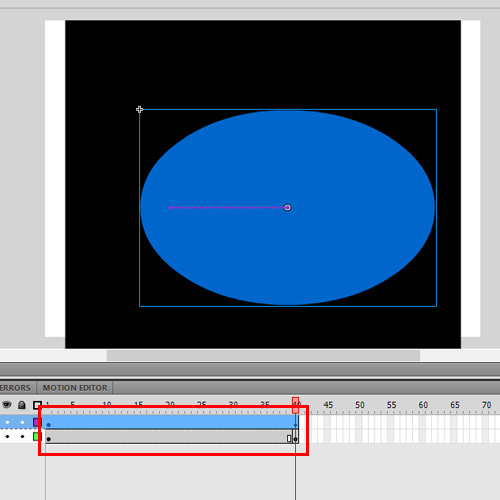Click the red playhead marker at frame 40

295,405
